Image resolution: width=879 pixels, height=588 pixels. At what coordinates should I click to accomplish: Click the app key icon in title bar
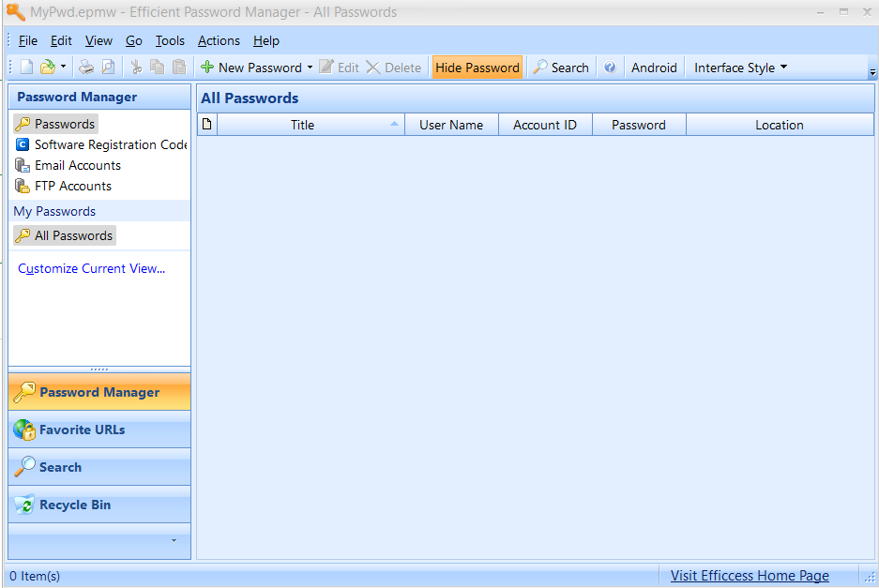tap(16, 11)
